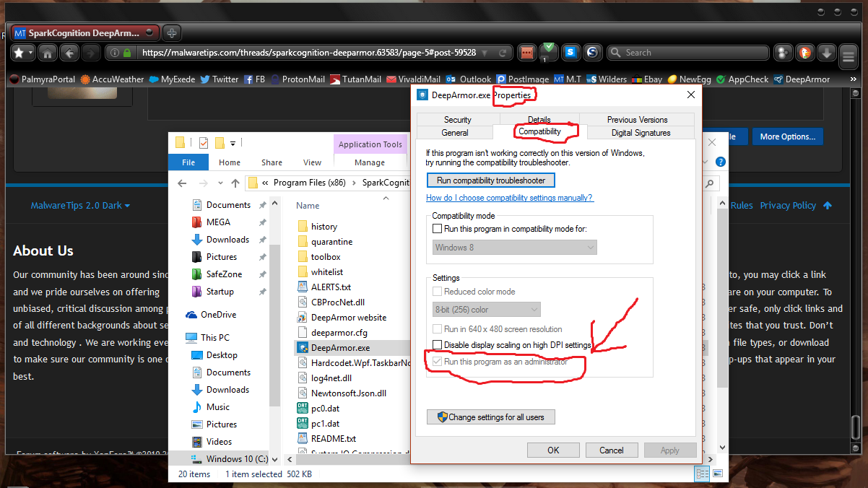The height and width of the screenshot is (488, 868).
Task: Open the DuckDuckGo extension icon
Action: tap(804, 53)
